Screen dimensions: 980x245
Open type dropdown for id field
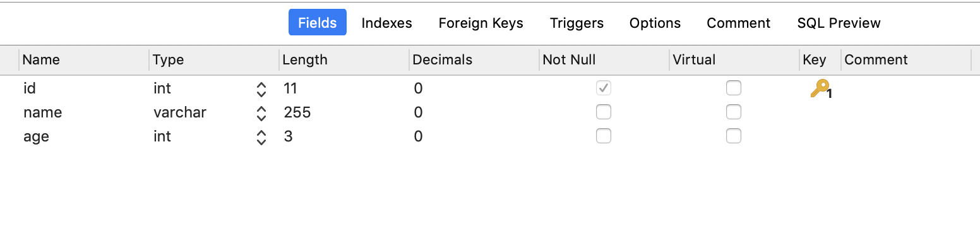click(261, 89)
